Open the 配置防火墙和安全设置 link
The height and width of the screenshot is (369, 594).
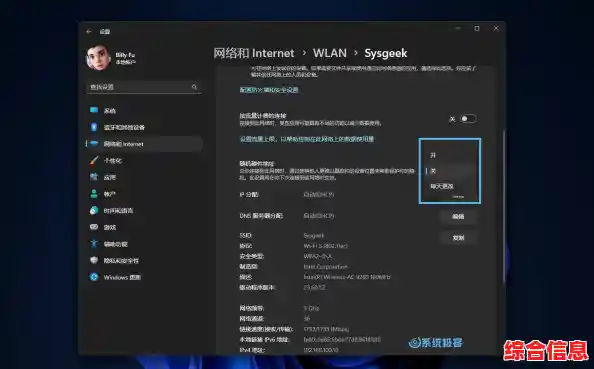coord(269,90)
